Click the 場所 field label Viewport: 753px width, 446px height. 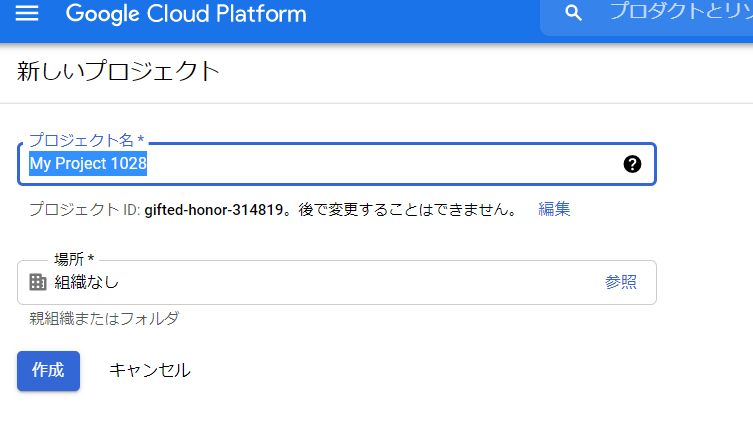click(x=74, y=259)
